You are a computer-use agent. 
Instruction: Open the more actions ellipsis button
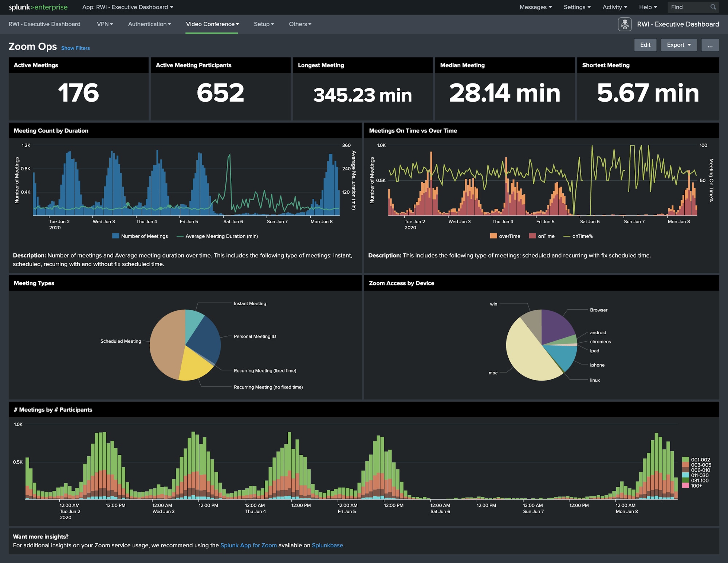[x=710, y=45]
